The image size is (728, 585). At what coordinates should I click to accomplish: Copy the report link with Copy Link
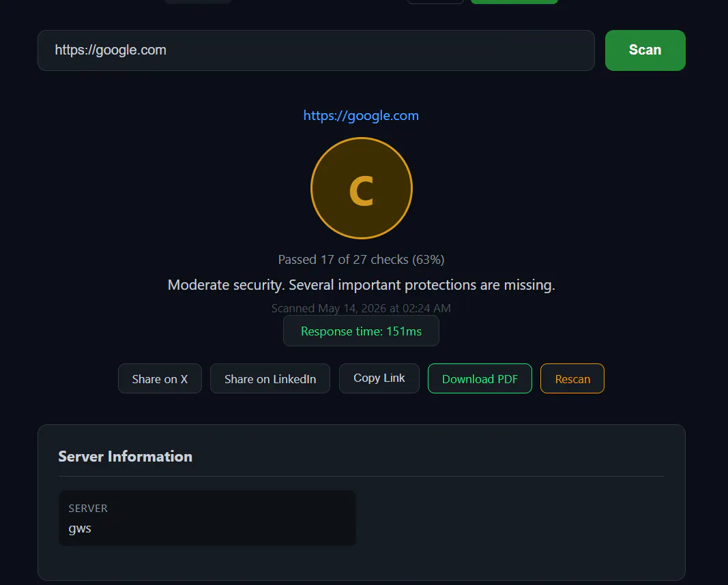coord(379,378)
